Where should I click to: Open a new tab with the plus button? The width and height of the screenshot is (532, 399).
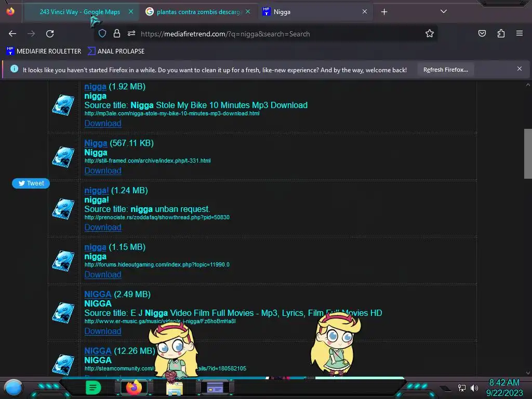coord(384,12)
